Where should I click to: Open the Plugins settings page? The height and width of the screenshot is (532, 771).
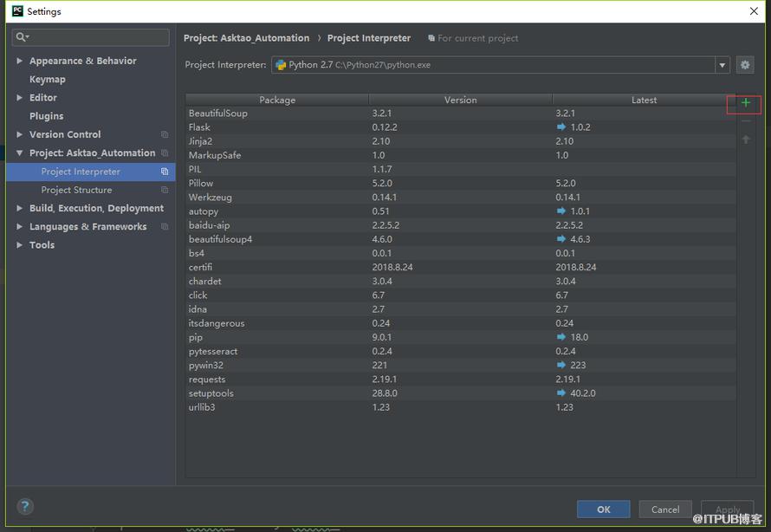[46, 116]
